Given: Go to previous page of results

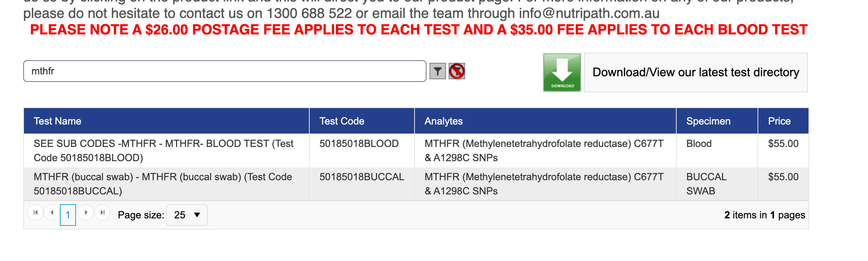Looking at the screenshot, I should point(52,213).
